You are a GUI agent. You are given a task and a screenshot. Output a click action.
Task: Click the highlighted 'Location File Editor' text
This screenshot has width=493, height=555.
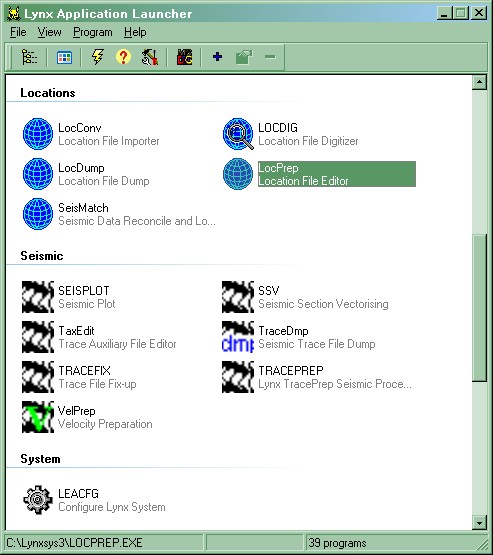[x=303, y=181]
